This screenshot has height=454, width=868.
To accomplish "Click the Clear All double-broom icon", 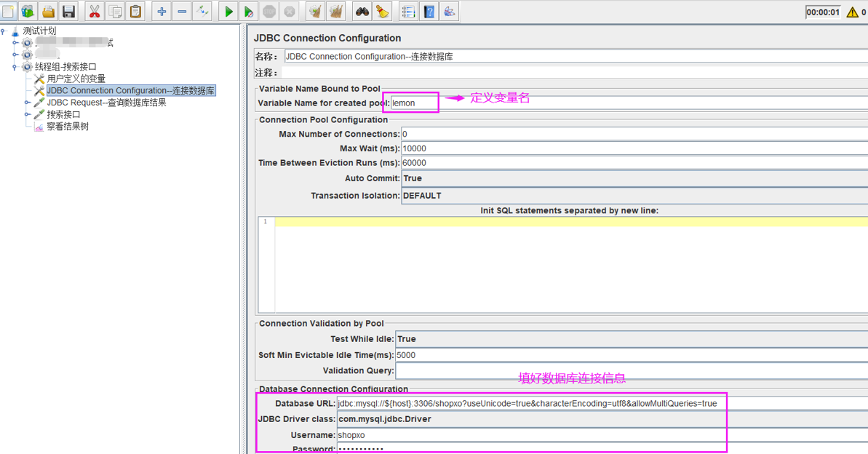I will (335, 12).
